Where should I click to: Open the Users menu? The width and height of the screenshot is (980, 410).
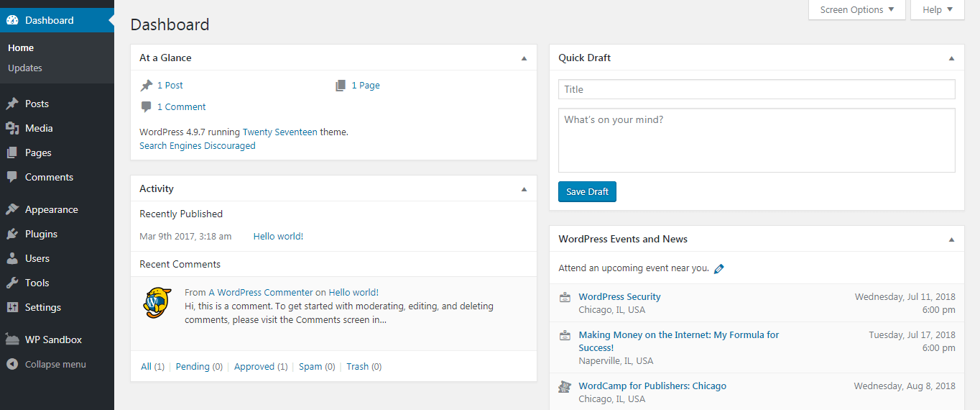[57, 258]
